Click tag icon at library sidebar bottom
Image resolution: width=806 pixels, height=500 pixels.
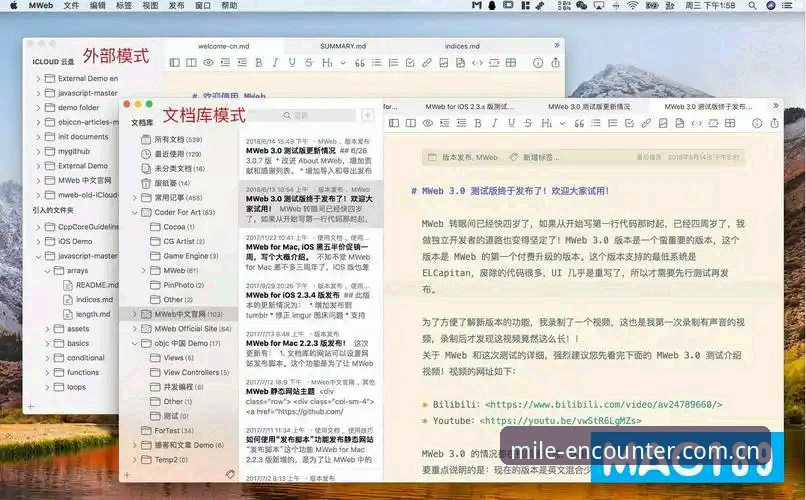coord(230,474)
